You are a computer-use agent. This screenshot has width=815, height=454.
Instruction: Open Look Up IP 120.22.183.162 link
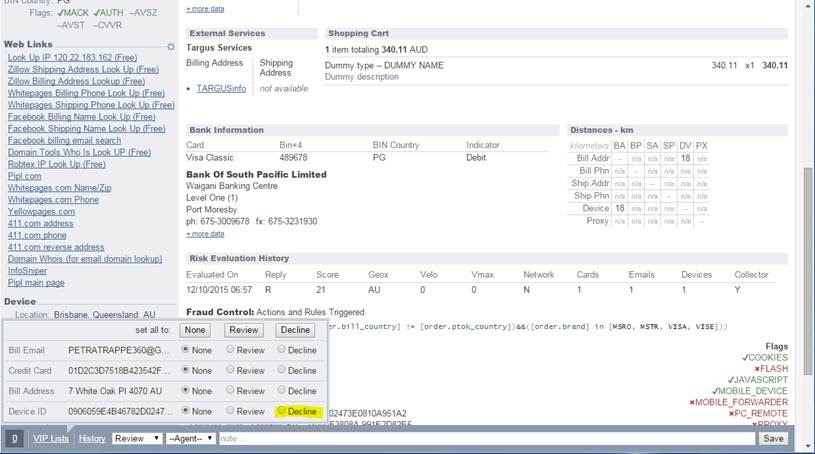(72, 57)
